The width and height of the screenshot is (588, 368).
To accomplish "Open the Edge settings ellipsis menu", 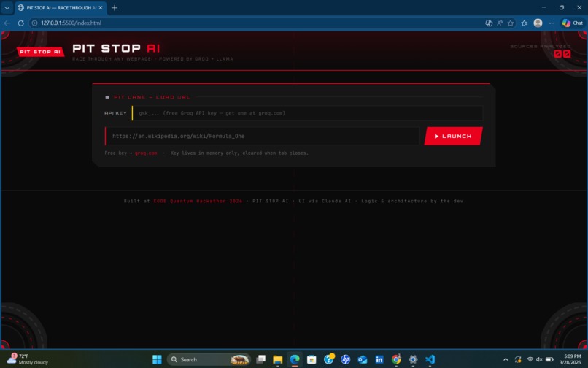I will click(x=552, y=23).
